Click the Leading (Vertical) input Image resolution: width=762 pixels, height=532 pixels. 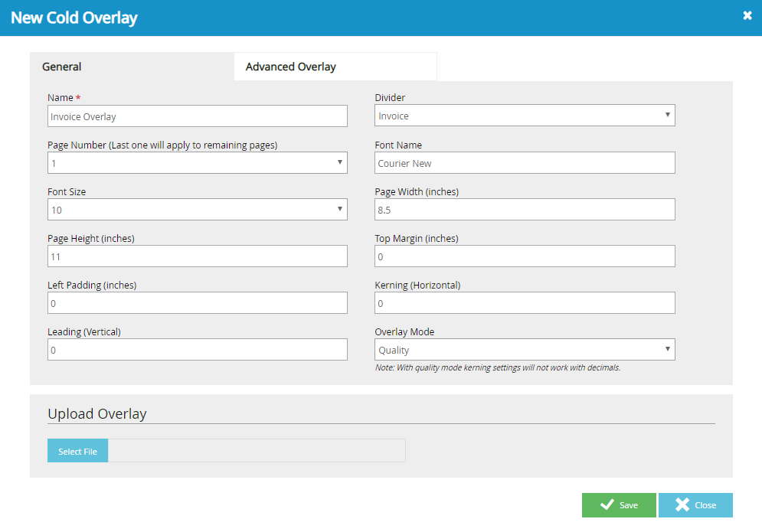pos(197,350)
